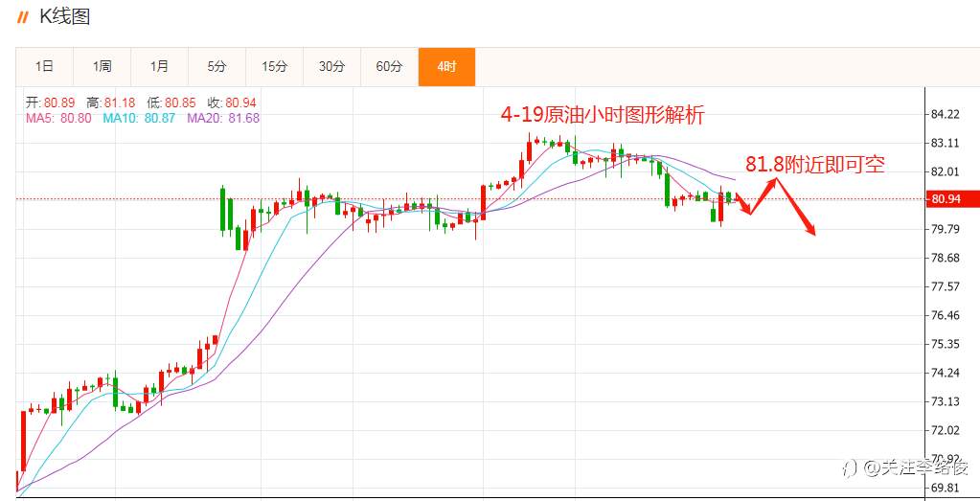Click the 76.46 price axis label
Screen dimensions: 980x501
point(945,315)
